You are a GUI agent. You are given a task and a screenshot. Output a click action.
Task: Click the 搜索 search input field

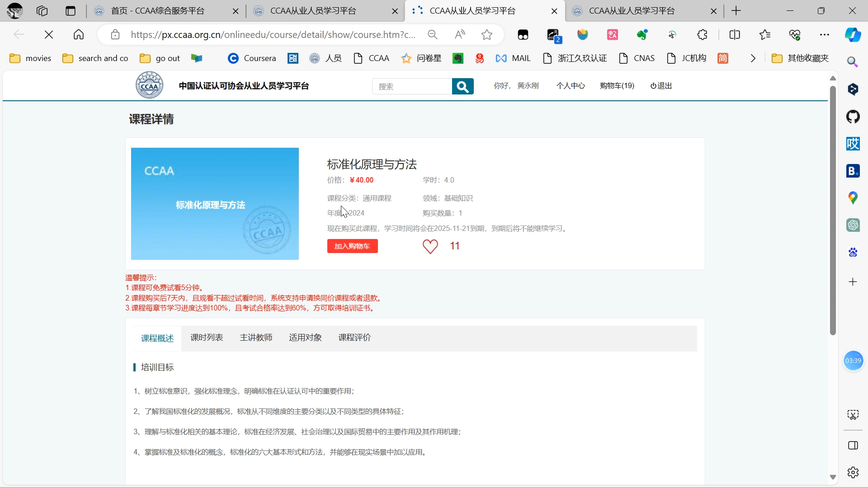(411, 86)
